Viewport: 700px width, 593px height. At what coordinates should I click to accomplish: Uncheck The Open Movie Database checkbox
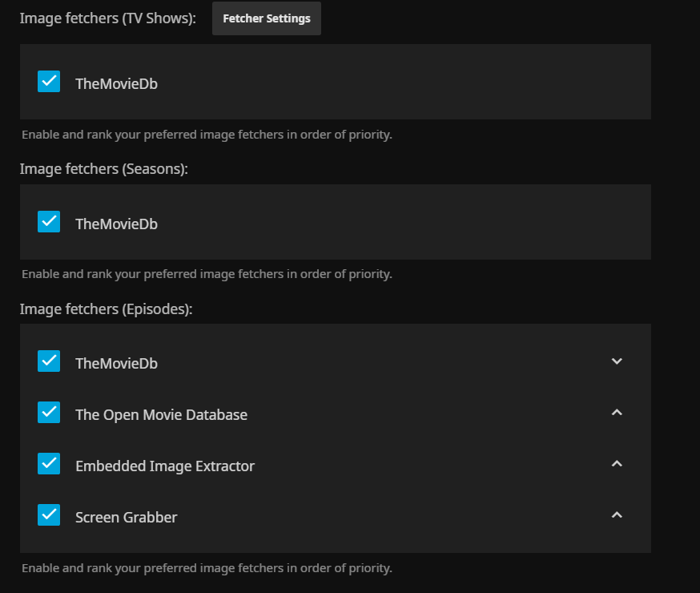[49, 413]
